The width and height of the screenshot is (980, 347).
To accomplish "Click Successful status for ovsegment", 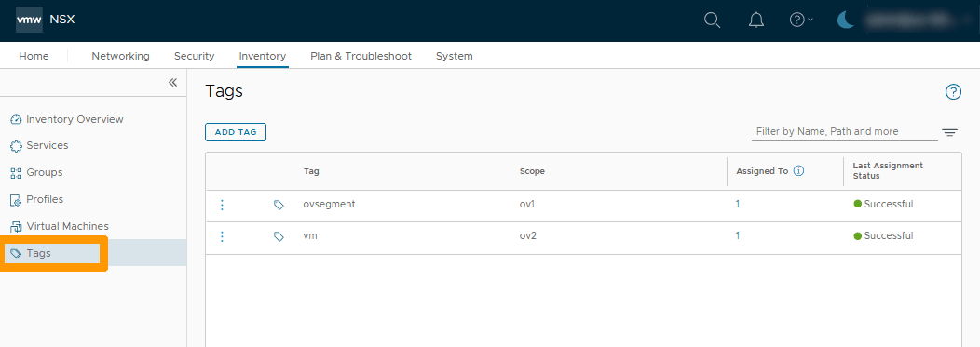I will [x=884, y=204].
